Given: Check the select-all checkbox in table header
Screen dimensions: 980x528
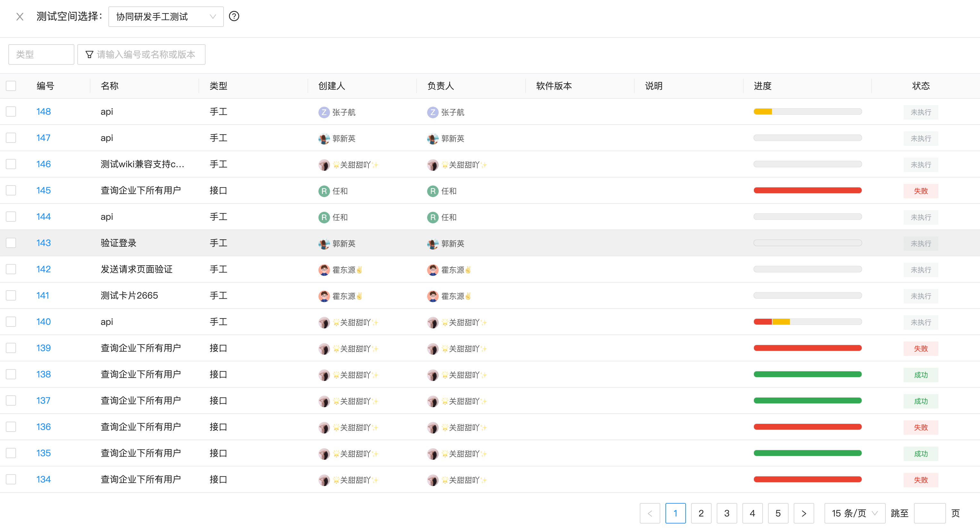Looking at the screenshot, I should [11, 86].
